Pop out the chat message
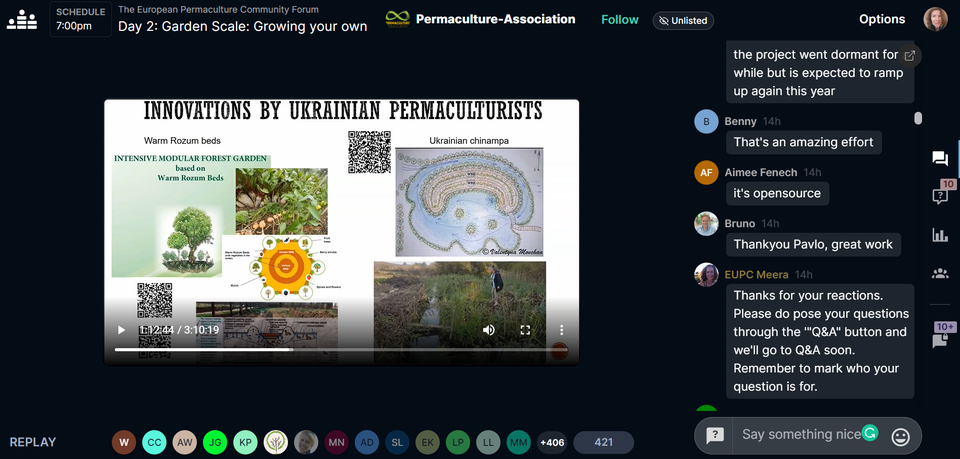Screen dimensions: 960x459 coord(909,56)
